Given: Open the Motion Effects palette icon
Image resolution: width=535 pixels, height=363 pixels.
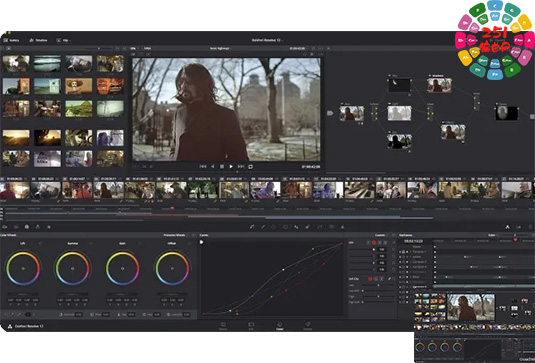Looking at the screenshot, I should (48, 227).
